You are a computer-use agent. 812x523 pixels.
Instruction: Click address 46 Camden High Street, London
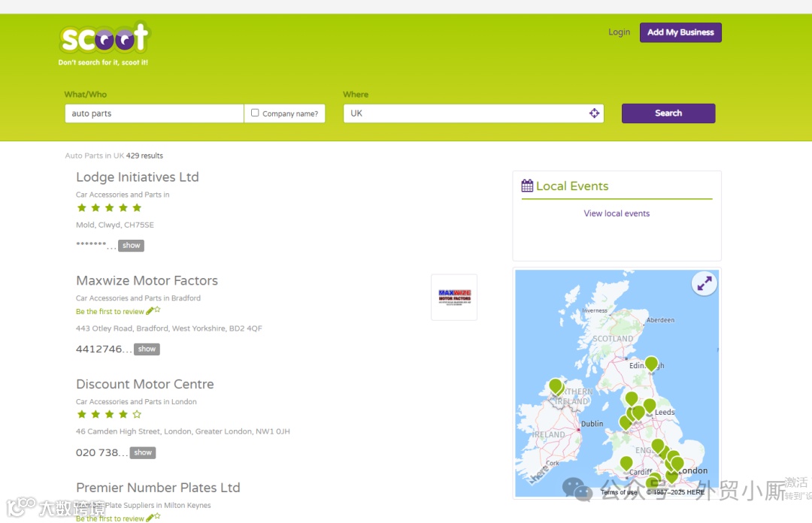point(183,431)
